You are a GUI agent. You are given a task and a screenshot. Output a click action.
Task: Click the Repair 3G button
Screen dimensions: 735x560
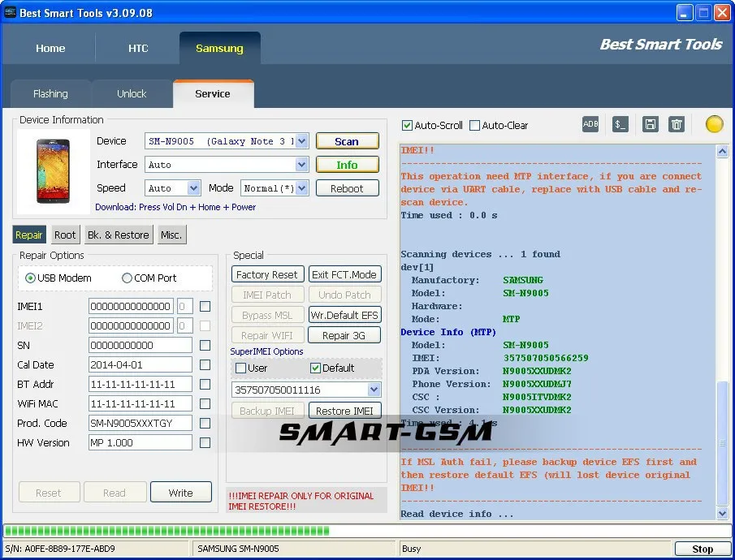344,335
